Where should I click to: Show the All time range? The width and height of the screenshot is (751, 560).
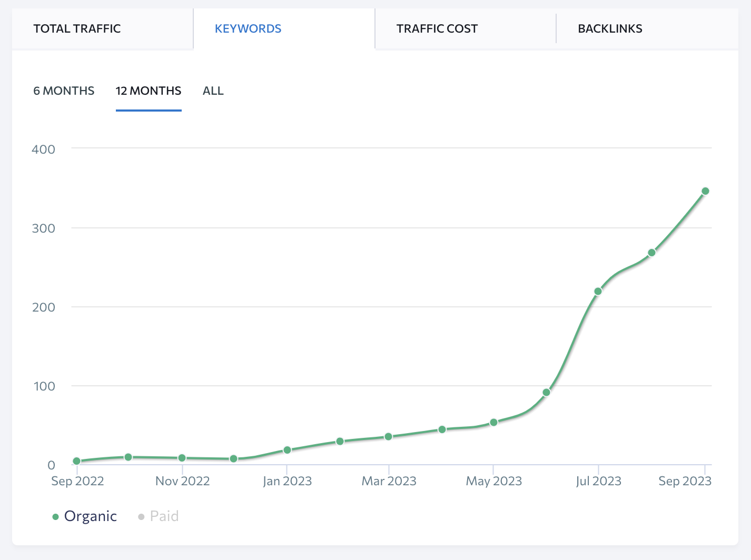[x=213, y=91]
